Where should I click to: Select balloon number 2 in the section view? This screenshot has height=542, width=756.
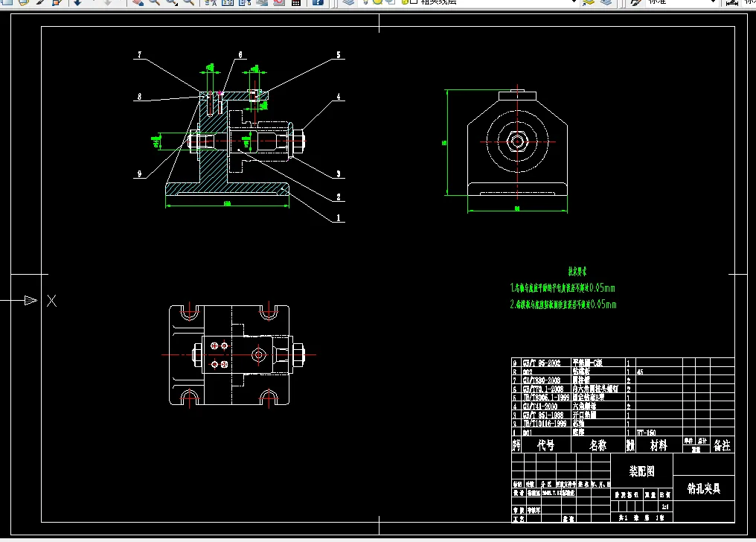(x=339, y=197)
